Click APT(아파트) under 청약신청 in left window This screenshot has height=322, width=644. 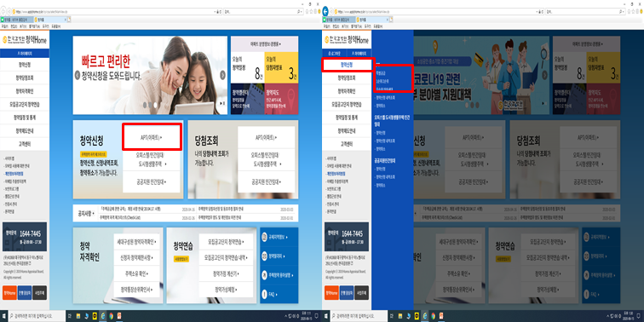[151, 137]
